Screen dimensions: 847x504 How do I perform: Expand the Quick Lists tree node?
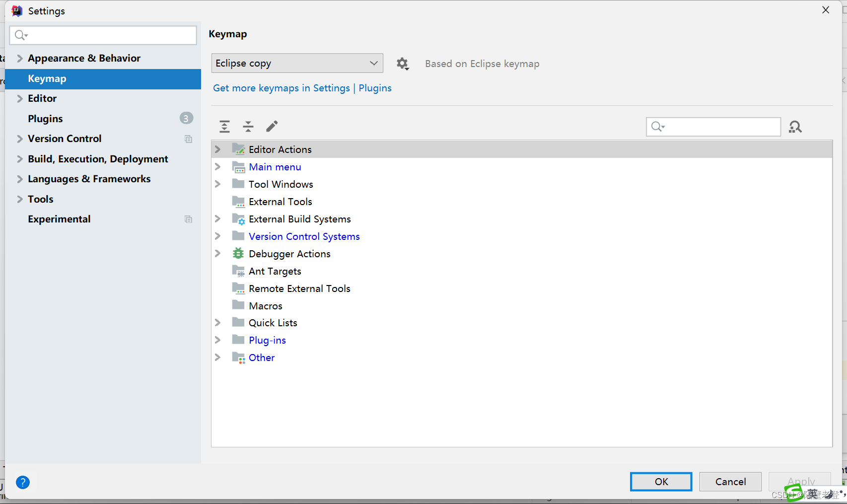pos(218,323)
